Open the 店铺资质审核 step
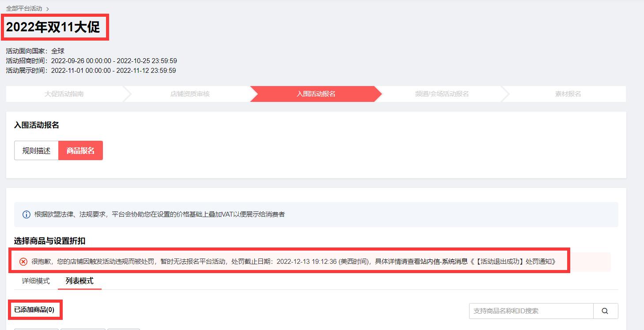The image size is (644, 330). tap(190, 94)
